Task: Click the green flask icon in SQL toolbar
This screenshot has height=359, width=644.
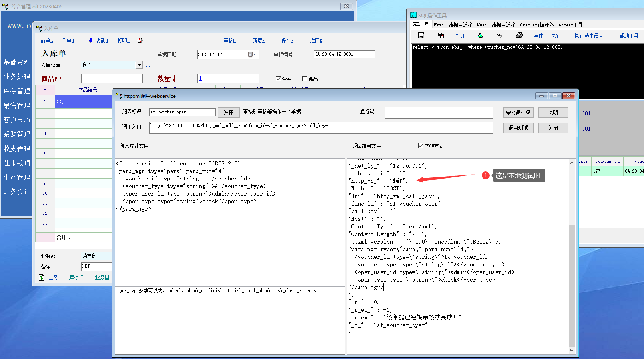Action: tap(480, 36)
